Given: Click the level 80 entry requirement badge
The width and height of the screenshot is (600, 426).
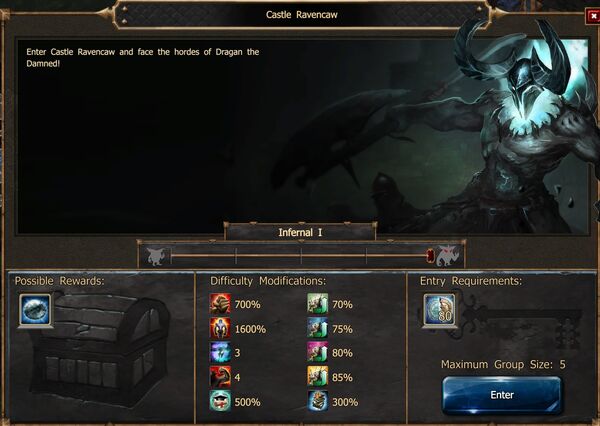Looking at the screenshot, I should 440,310.
